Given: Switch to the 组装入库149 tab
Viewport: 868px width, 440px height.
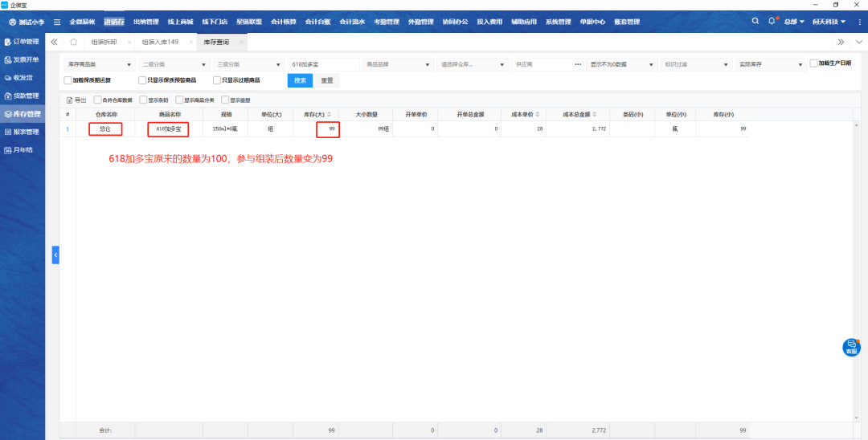Looking at the screenshot, I should pos(160,42).
